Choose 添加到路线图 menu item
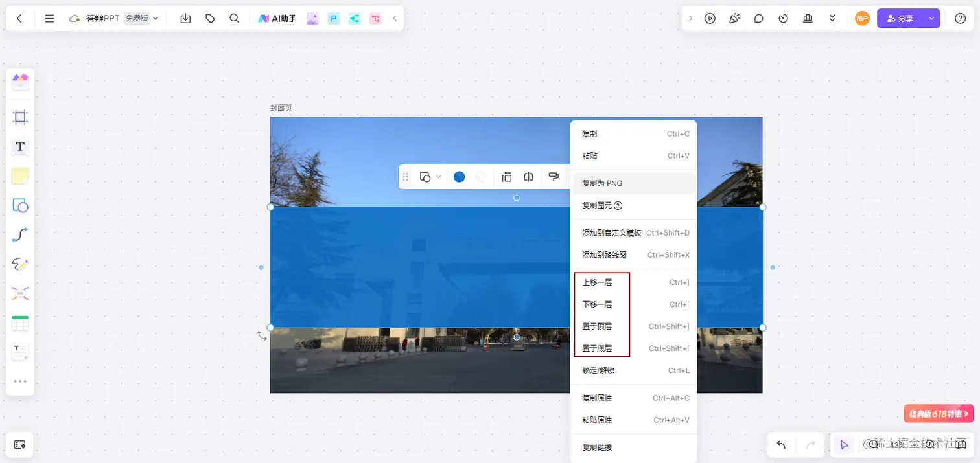980x463 pixels. [x=634, y=254]
